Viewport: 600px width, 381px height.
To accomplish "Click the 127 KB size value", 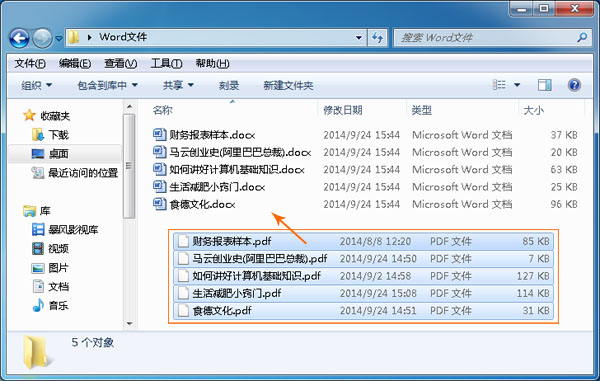I will (x=533, y=276).
